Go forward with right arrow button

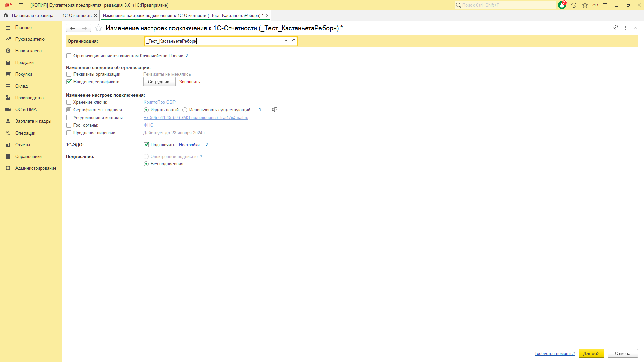[x=85, y=28]
